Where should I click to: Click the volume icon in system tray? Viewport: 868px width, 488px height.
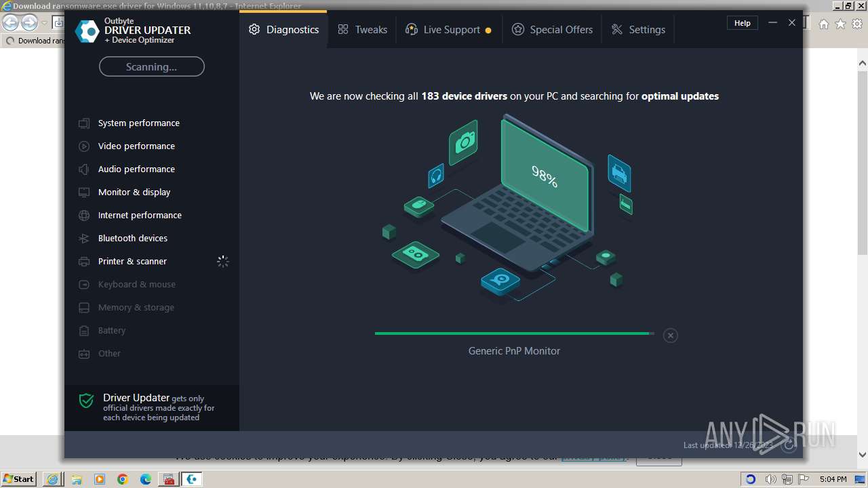[770, 479]
